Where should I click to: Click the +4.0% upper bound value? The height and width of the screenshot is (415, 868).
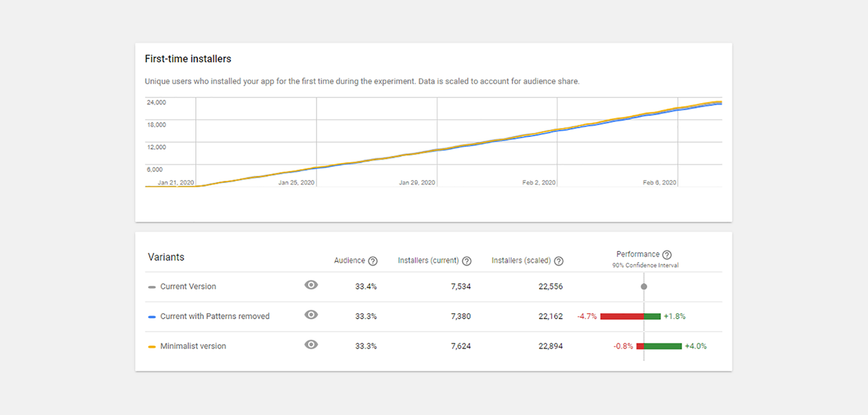coord(696,346)
